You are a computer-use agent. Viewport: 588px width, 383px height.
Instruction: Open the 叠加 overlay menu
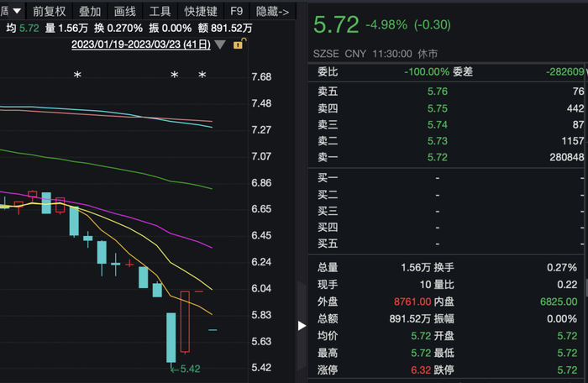coord(89,12)
